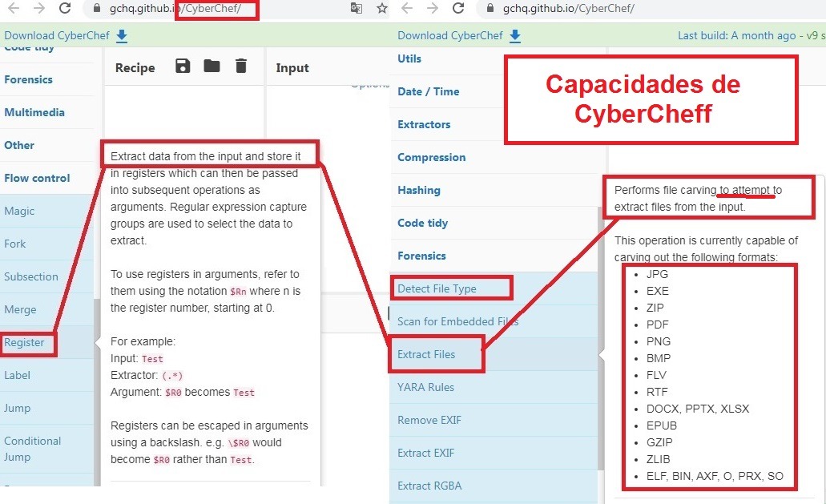Select the Conditional Jump operation
This screenshot has width=826, height=504.
tap(46, 449)
